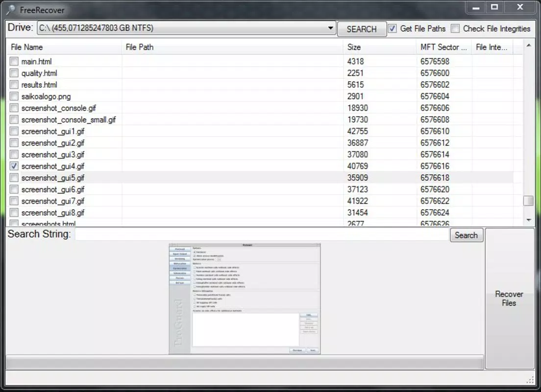541x392 pixels.
Task: Click the window resize grip in status bar
Action: pyautogui.click(x=530, y=380)
